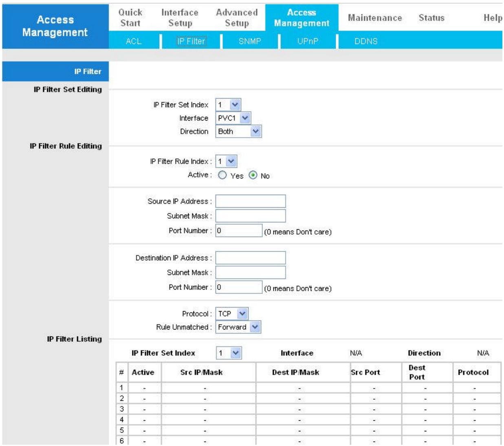Click the Source IP Address field
Screen dimensions: 504x446
point(251,201)
